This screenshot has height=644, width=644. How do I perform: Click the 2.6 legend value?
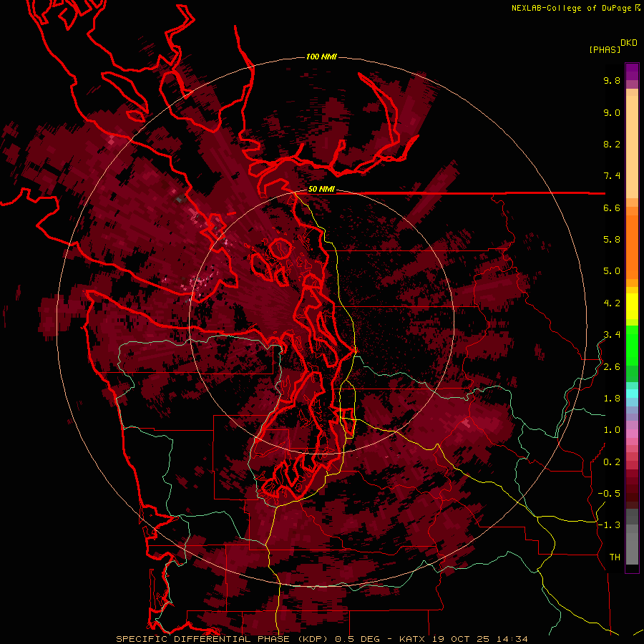pyautogui.click(x=612, y=367)
